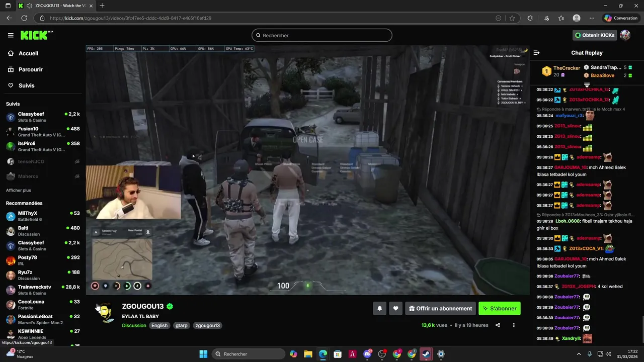Go to Accueil in the sidebar
644x362 pixels.
(x=29, y=53)
